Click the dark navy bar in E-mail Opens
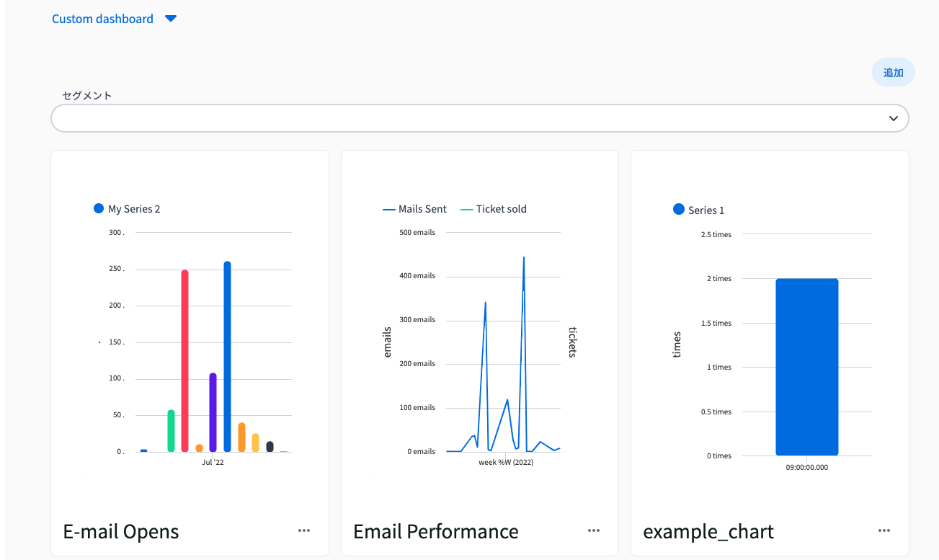 tap(270, 446)
